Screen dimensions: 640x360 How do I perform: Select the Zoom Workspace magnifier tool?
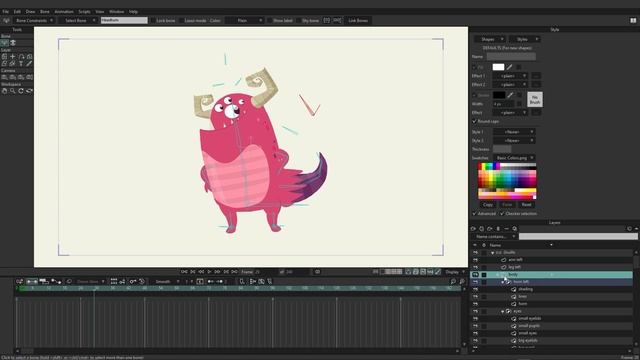pos(13,91)
